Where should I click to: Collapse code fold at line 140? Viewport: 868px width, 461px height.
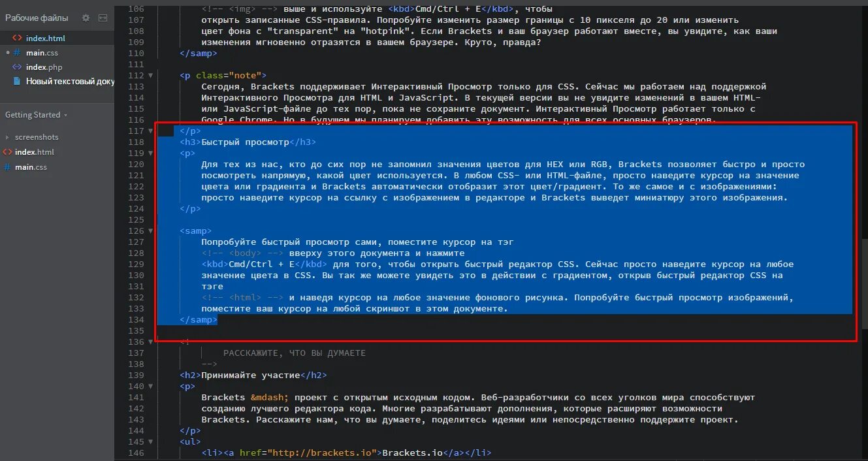coord(151,387)
